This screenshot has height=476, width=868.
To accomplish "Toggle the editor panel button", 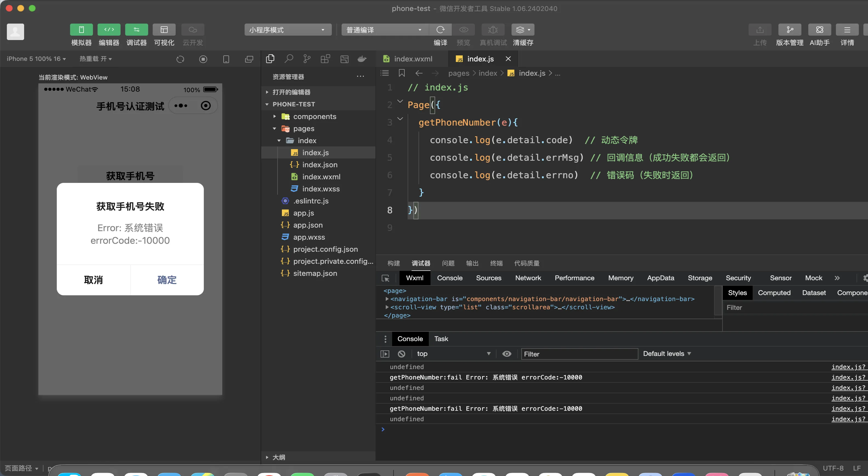I will tap(109, 30).
